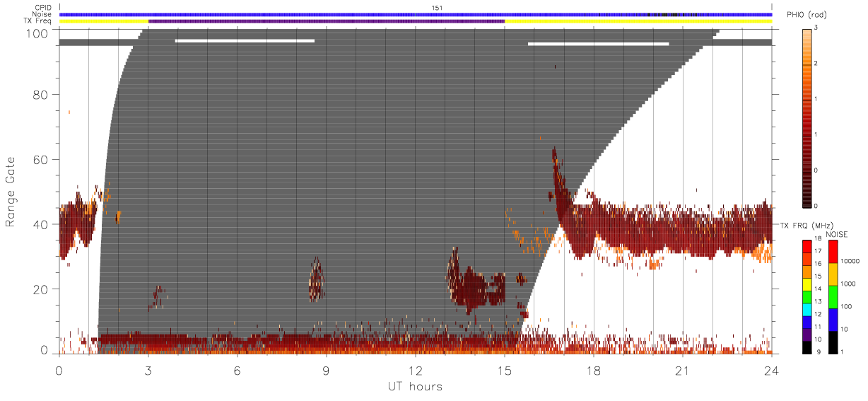Pick the green swatch in NOISE legend
The image size is (868, 401).
click(834, 297)
